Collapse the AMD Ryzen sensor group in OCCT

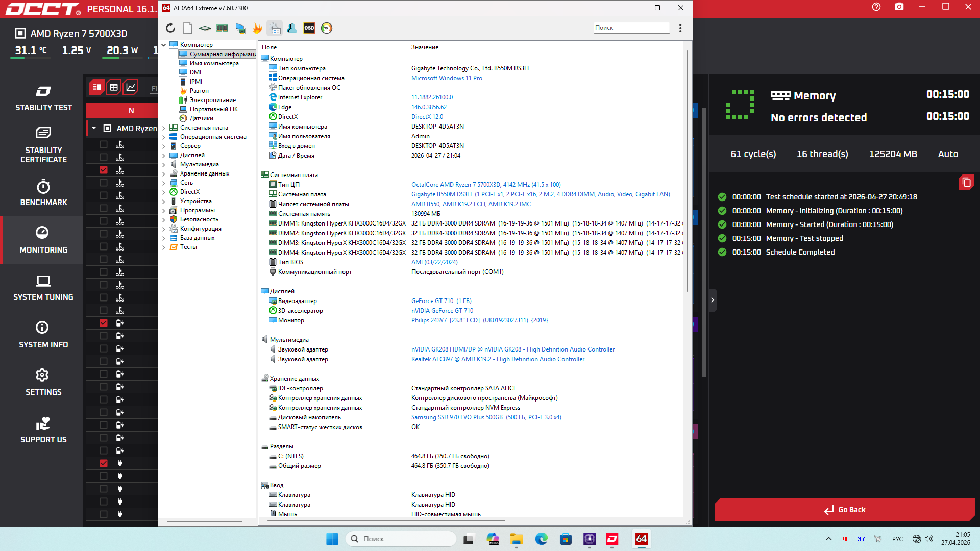pos(94,128)
